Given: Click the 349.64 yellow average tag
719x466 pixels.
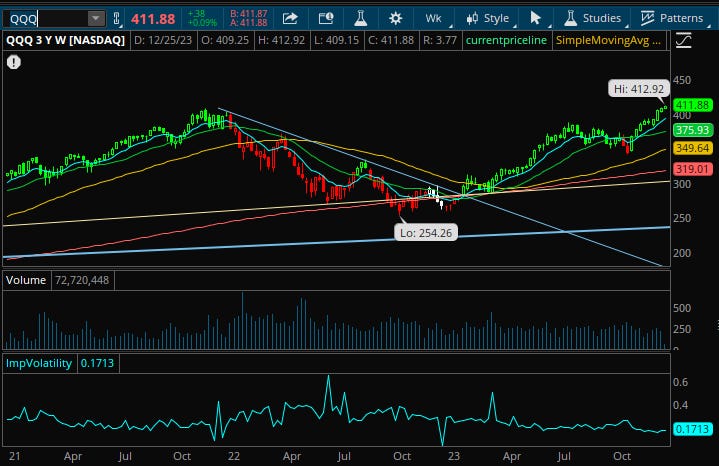Looking at the screenshot, I should point(692,148).
